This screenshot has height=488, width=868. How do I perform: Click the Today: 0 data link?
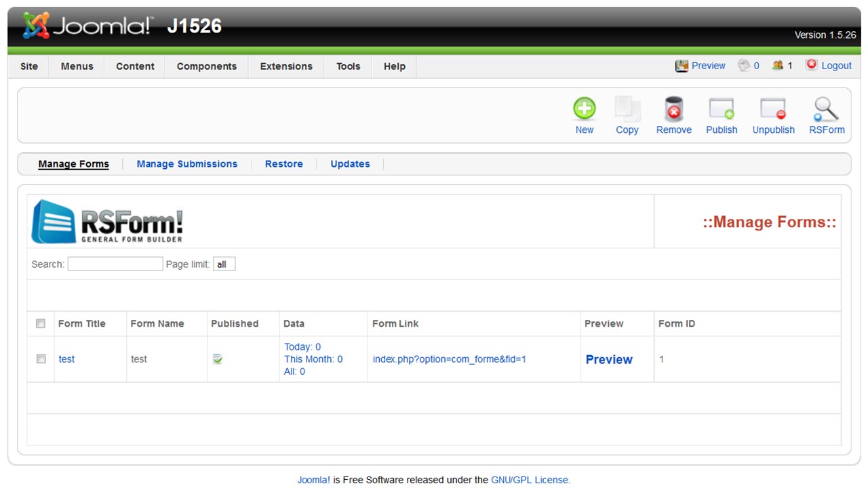(302, 347)
